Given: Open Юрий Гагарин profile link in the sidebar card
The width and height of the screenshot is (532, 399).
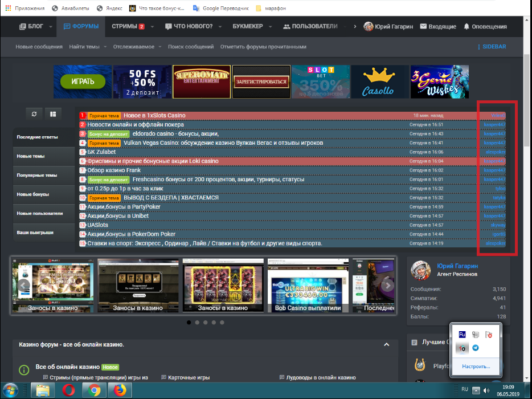Looking at the screenshot, I should coord(457,266).
